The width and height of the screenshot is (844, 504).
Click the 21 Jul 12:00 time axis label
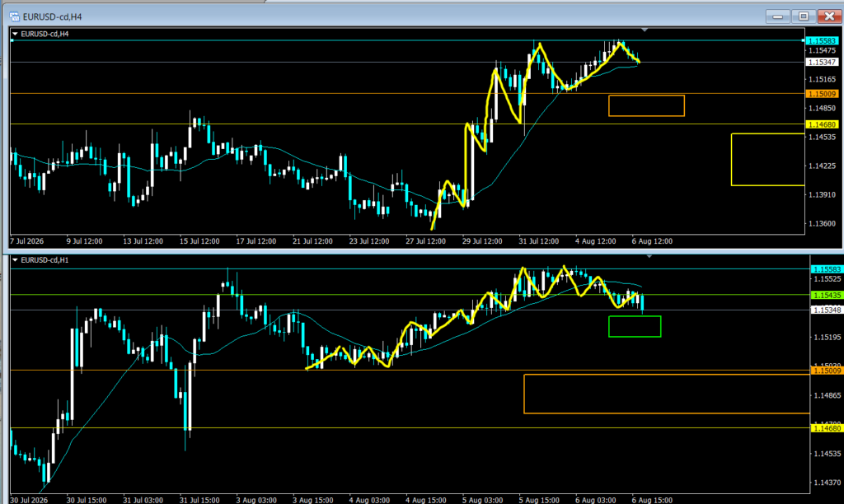coord(312,241)
